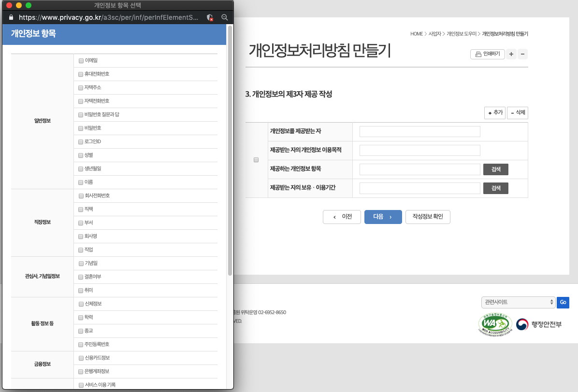Click the popup window URL address bar
578x392 pixels.
point(108,17)
